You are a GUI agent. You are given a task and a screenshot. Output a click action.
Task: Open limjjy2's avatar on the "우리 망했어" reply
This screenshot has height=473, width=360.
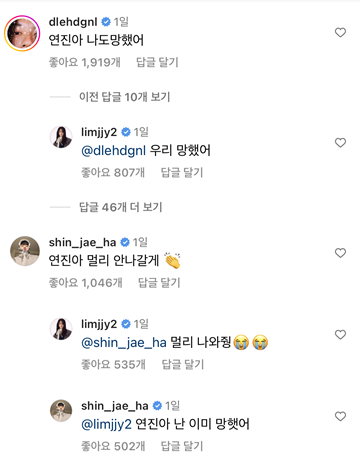61,137
